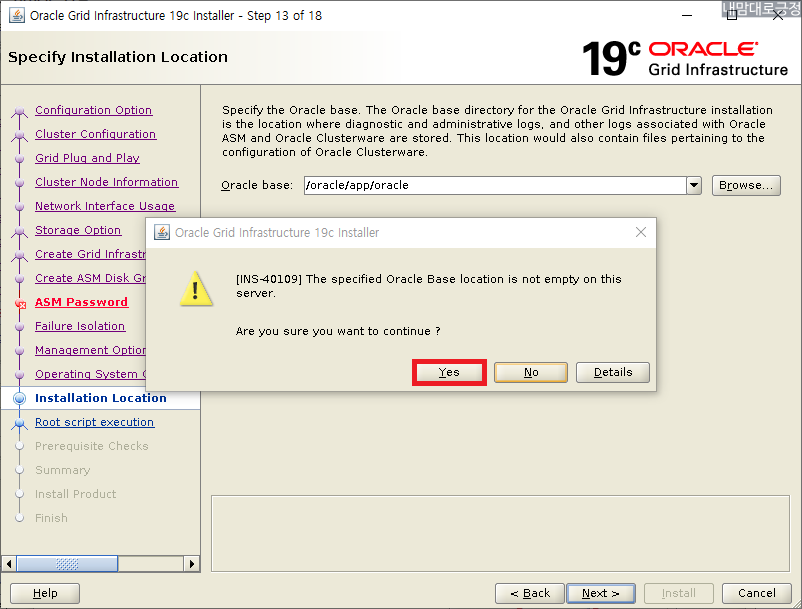Image resolution: width=802 pixels, height=609 pixels.
Task: Click the horizontal scrollbar thumb of step list
Action: click(67, 563)
